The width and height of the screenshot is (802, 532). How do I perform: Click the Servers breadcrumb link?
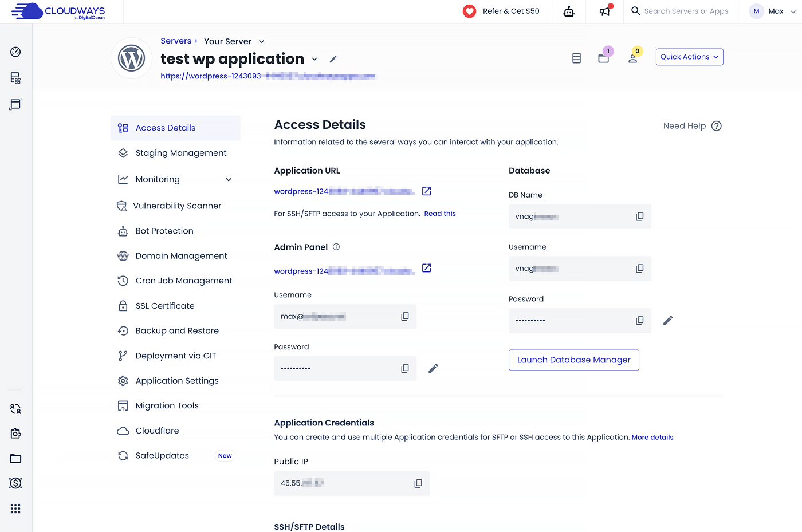click(176, 41)
